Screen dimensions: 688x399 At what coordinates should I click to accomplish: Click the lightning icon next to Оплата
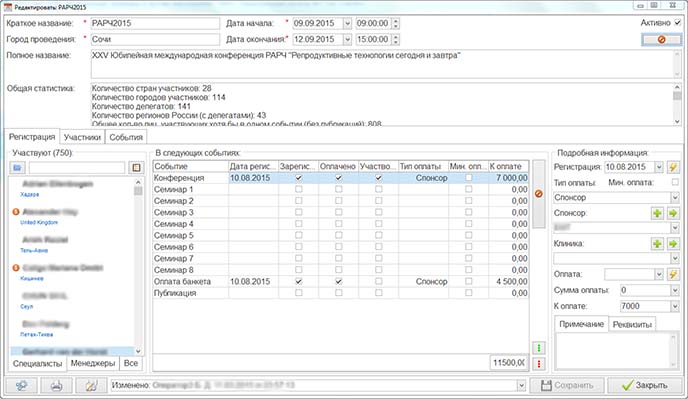click(x=673, y=274)
